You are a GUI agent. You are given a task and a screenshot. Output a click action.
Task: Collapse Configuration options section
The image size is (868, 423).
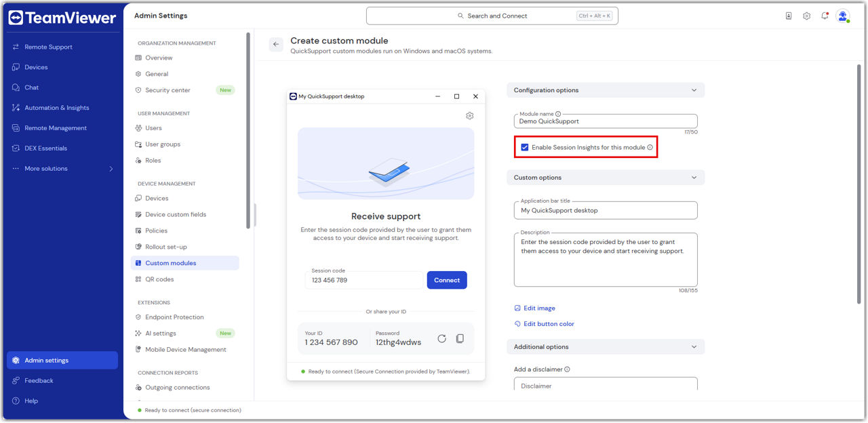694,90
